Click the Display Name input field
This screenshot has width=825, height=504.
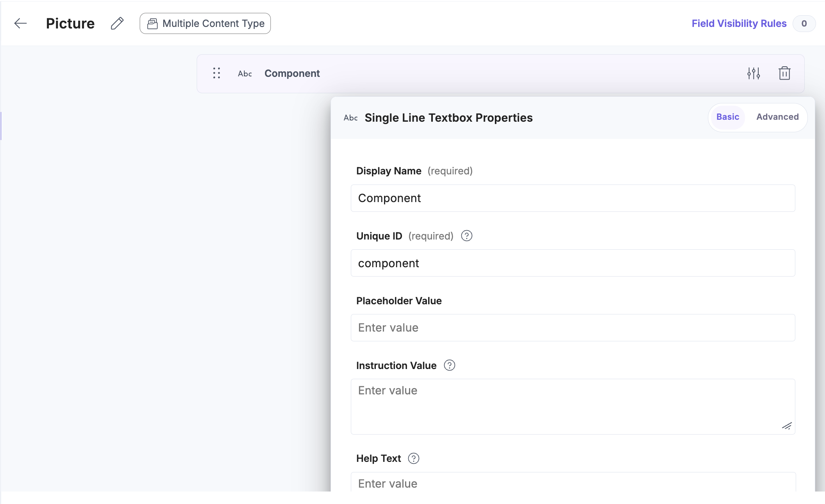coord(573,198)
